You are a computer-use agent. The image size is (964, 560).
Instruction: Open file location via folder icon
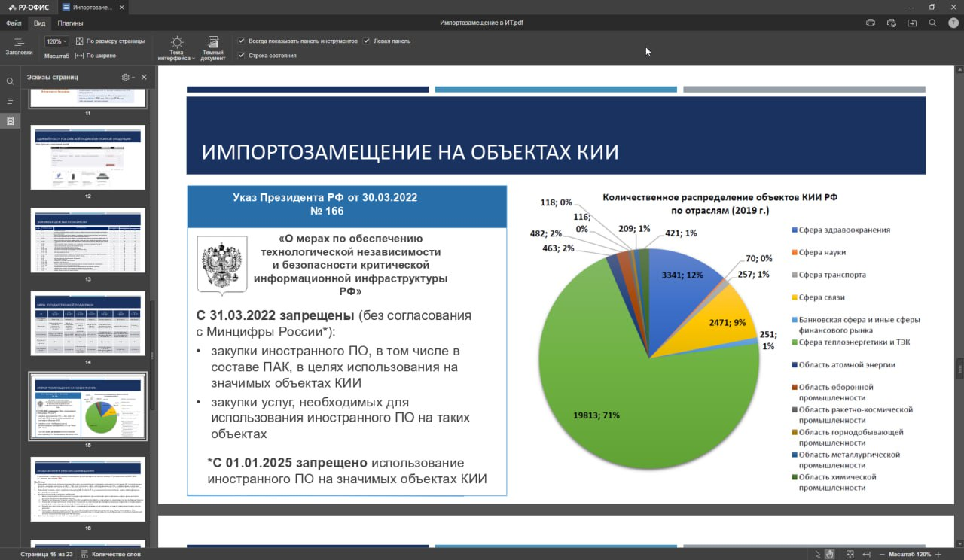pos(912,23)
